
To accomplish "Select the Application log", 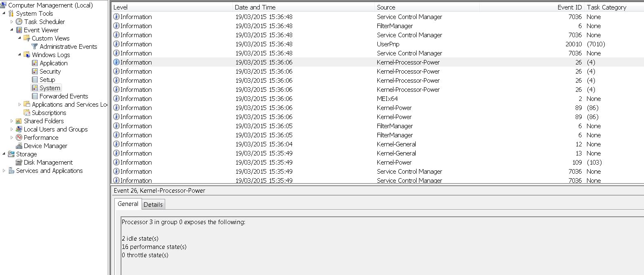I will click(54, 63).
